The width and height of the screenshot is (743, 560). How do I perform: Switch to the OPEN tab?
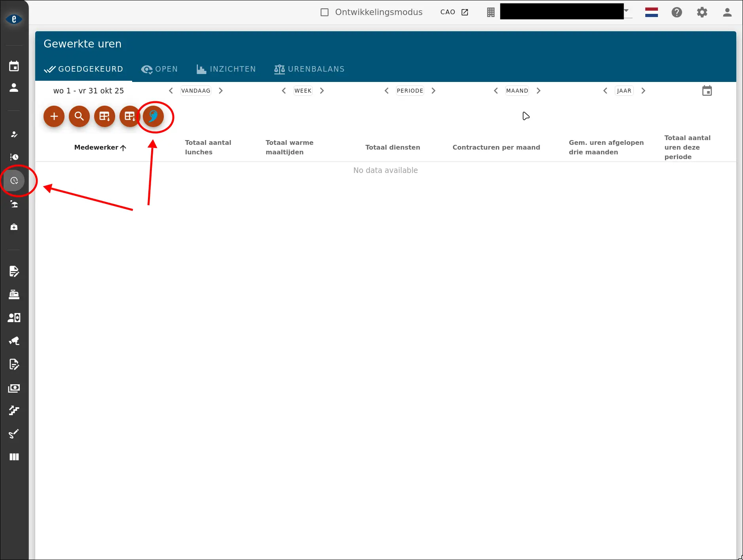click(x=159, y=69)
